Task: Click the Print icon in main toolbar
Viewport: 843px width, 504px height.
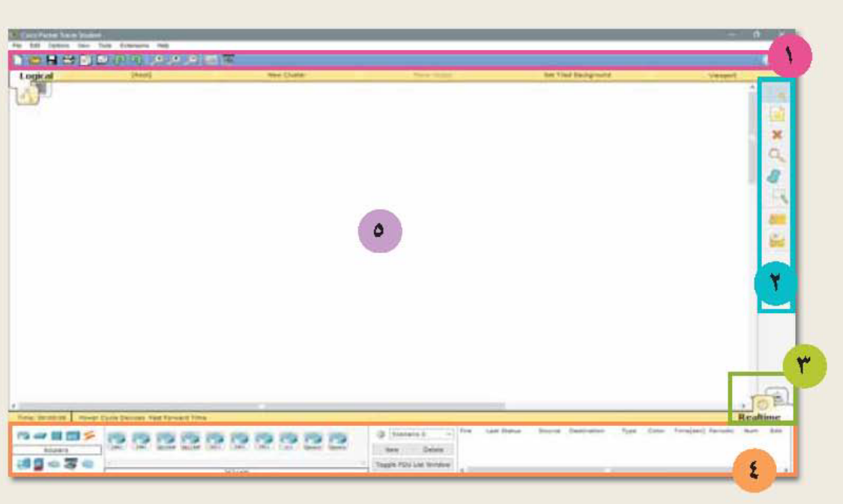Action: click(x=68, y=60)
